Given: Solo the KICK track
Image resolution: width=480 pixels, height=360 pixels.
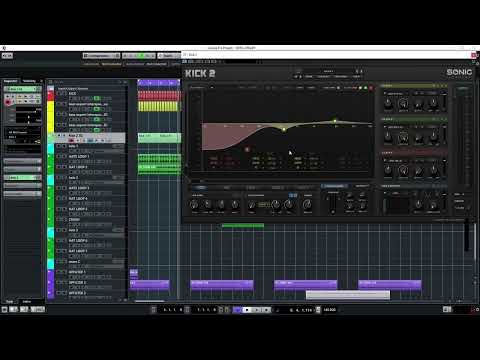Looking at the screenshot, I should [x=64, y=94].
